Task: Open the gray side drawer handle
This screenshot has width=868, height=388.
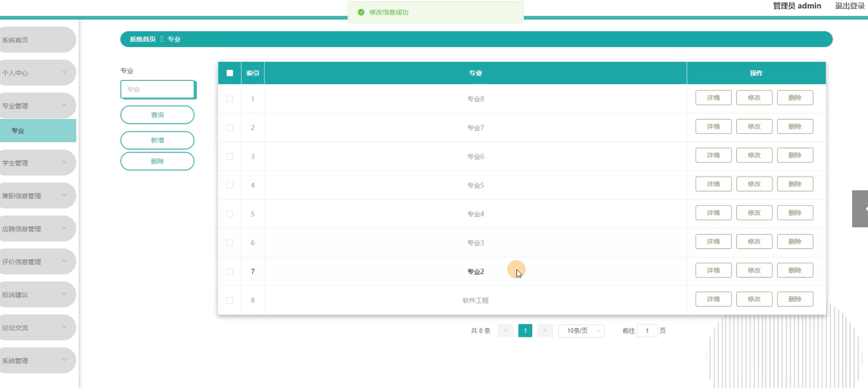Action: pyautogui.click(x=860, y=209)
